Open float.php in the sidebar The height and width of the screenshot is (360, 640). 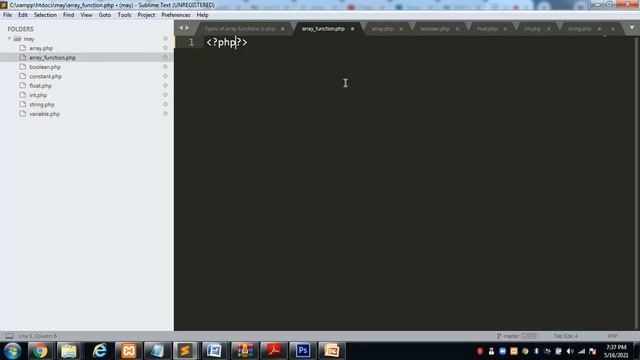(x=40, y=86)
